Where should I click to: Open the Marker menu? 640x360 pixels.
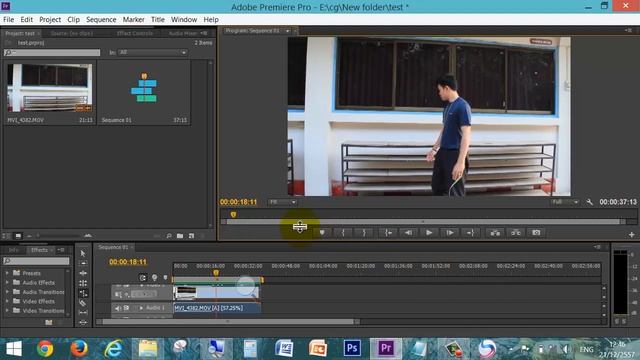(133, 20)
